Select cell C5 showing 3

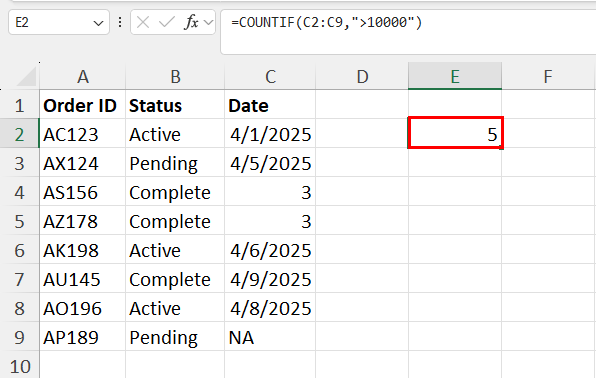[x=270, y=221]
